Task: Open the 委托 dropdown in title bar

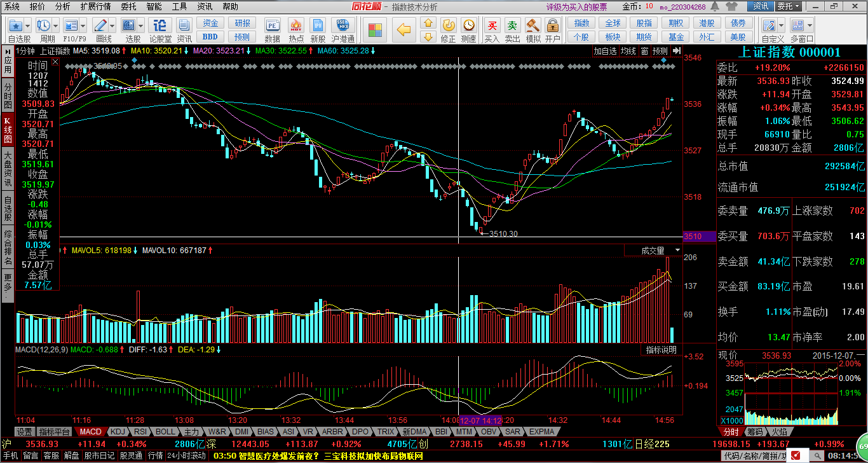Action: pos(789,6)
